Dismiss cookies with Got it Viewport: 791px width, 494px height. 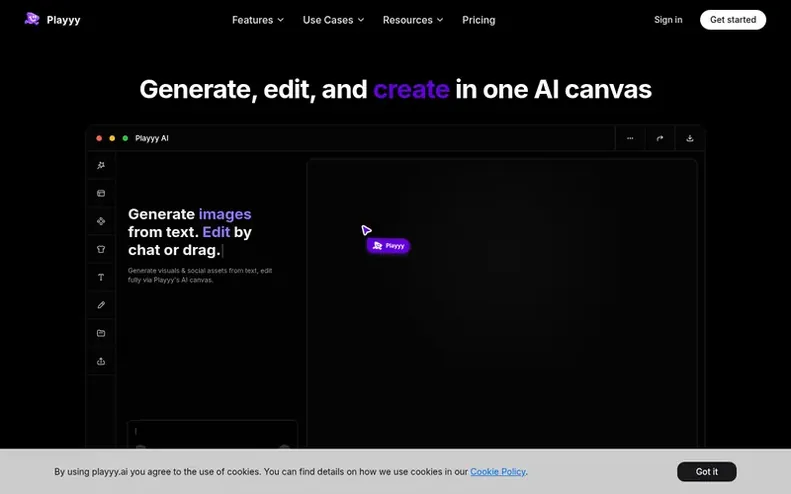tap(707, 471)
